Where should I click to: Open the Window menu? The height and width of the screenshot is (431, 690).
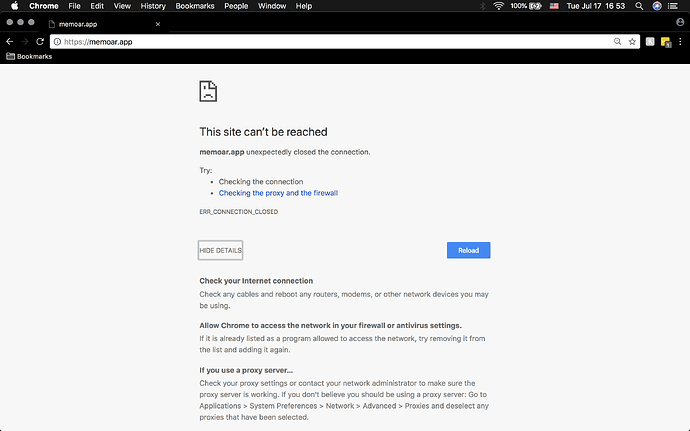pos(272,6)
